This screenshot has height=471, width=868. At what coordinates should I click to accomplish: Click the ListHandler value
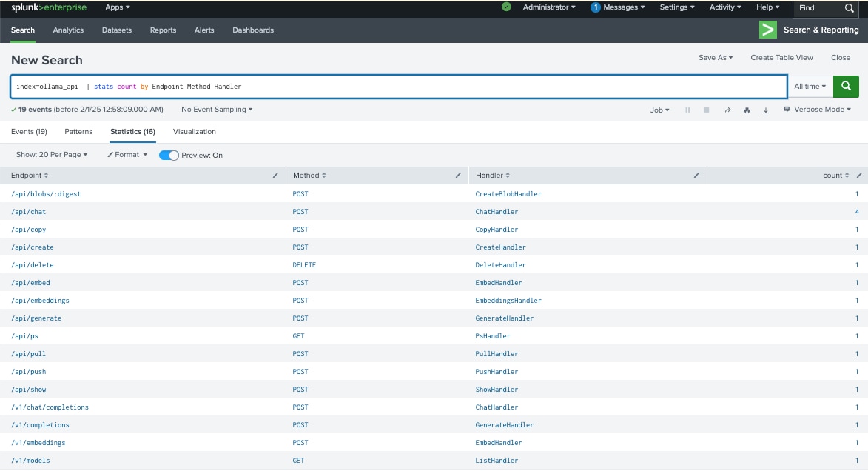tap(497, 461)
